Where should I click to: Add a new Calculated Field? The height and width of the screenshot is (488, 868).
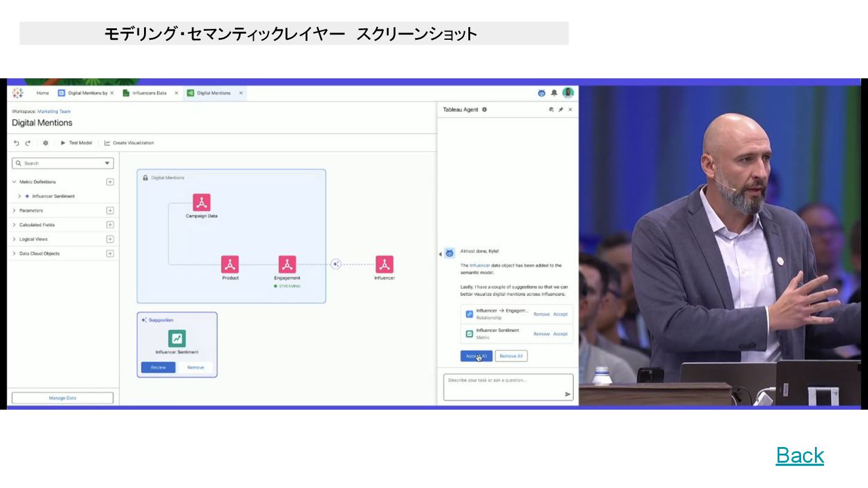110,225
